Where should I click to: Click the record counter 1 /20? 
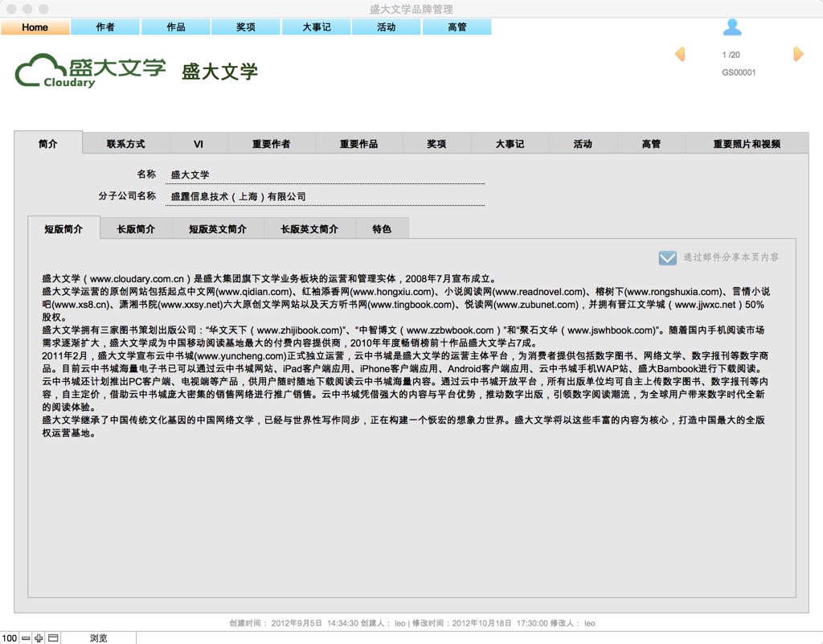click(731, 55)
